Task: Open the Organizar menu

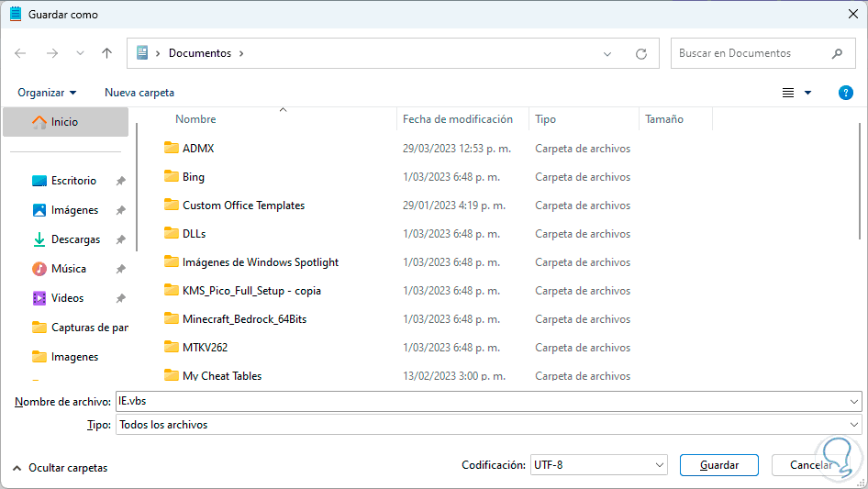Action: [x=47, y=93]
